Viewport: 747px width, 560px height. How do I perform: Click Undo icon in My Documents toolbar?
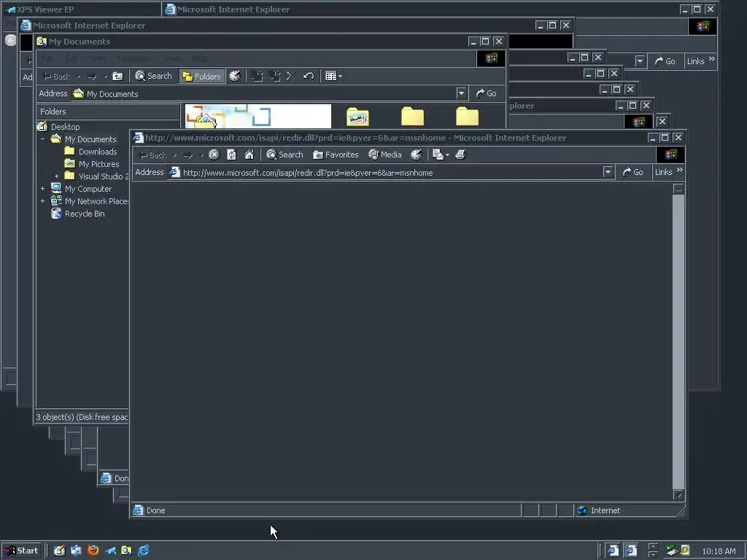pos(309,76)
